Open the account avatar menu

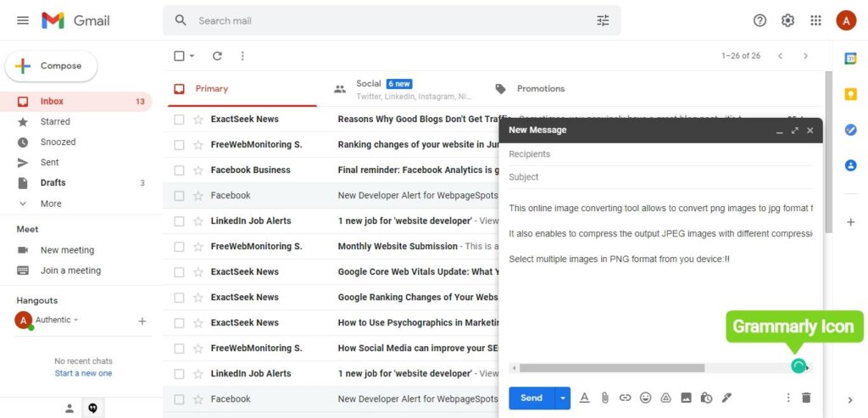pos(846,20)
